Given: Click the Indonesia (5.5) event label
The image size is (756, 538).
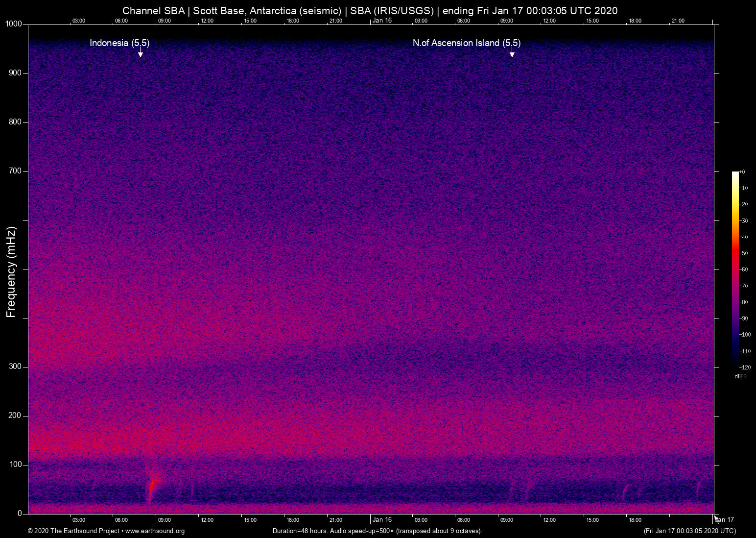Looking at the screenshot, I should click(x=119, y=43).
